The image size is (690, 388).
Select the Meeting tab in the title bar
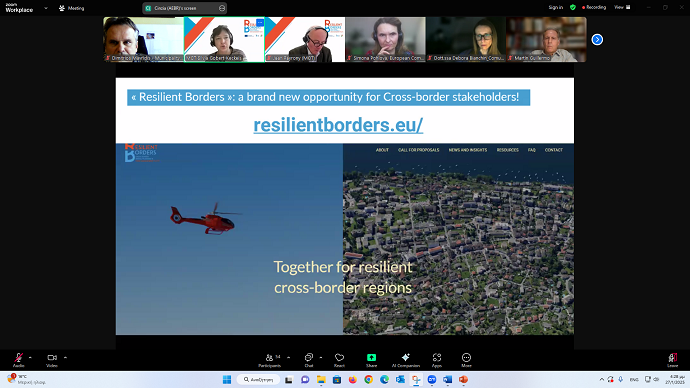point(71,8)
